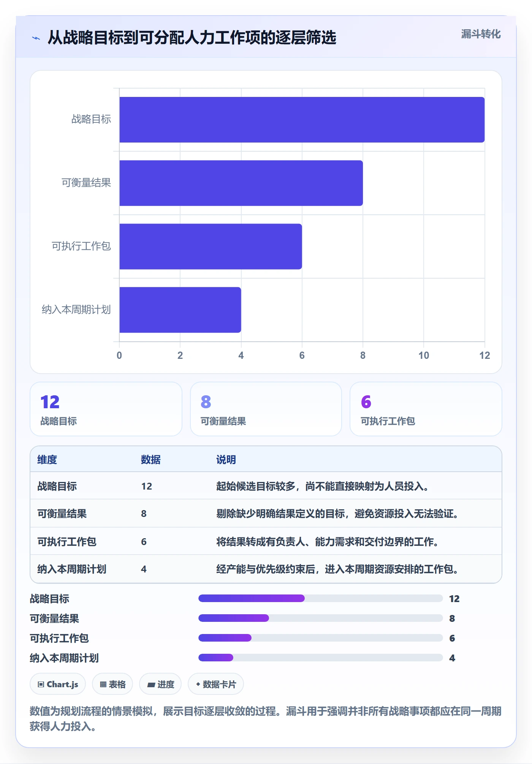
Task: Click the 战略目标 progress bar
Action: [321, 598]
